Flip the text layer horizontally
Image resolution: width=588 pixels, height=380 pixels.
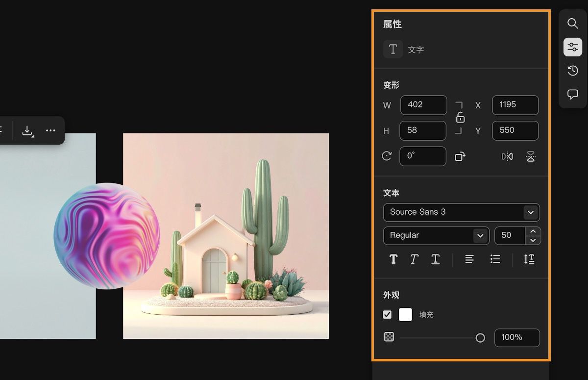click(x=507, y=156)
